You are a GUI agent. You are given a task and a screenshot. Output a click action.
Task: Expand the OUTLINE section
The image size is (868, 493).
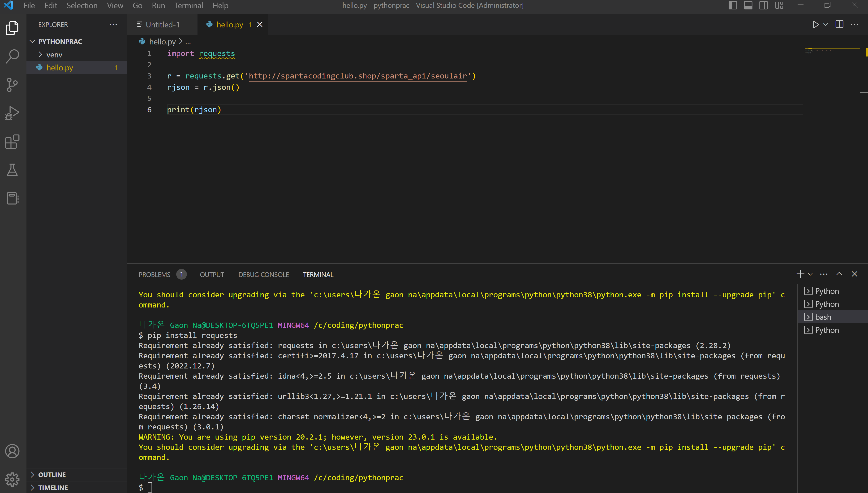tap(77, 474)
